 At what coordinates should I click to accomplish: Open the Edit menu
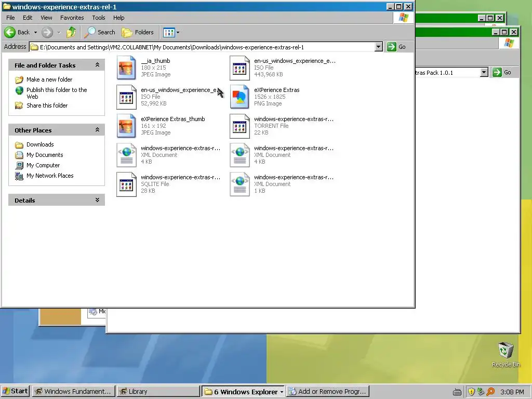point(28,18)
